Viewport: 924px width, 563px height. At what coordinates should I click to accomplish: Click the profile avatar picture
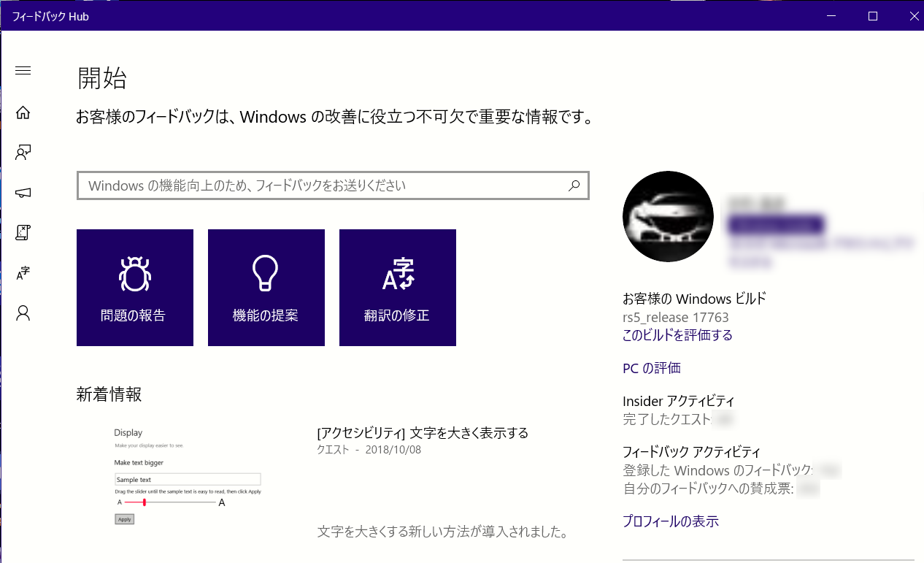(668, 217)
